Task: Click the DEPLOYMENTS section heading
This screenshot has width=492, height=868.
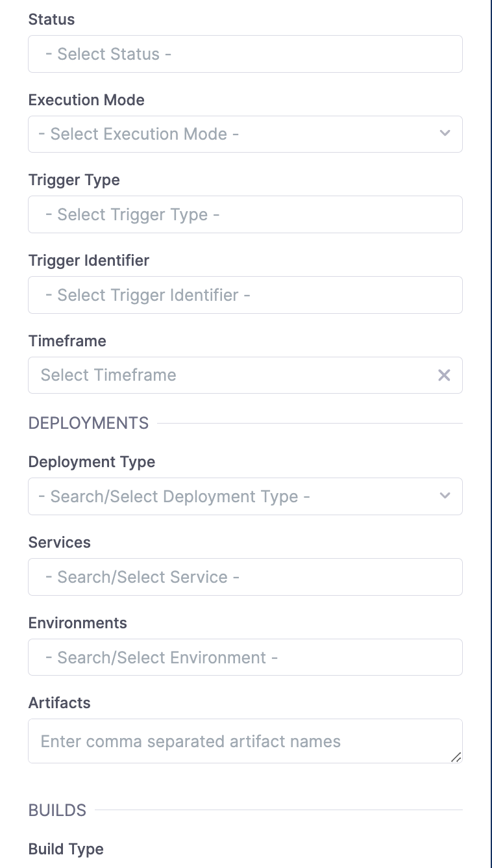Action: click(89, 423)
